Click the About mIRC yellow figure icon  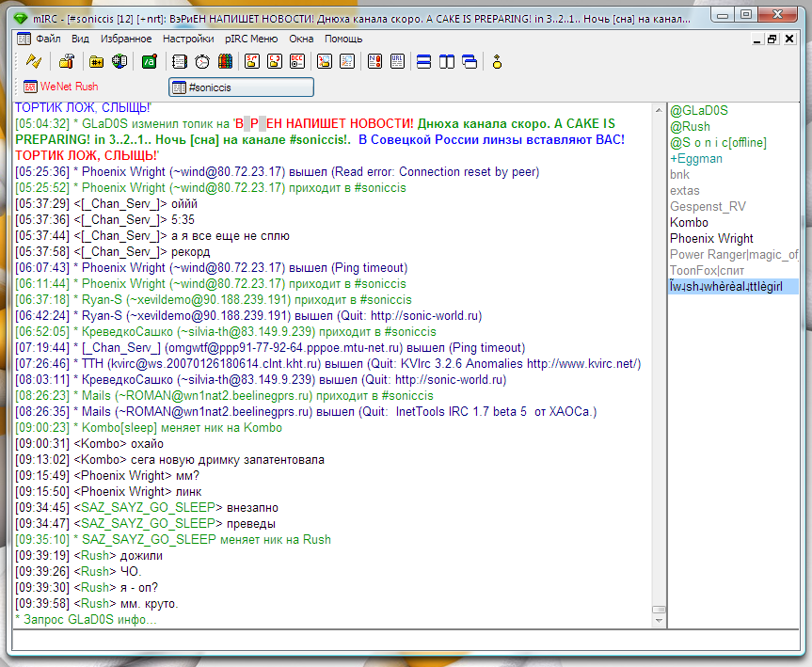pyautogui.click(x=497, y=62)
